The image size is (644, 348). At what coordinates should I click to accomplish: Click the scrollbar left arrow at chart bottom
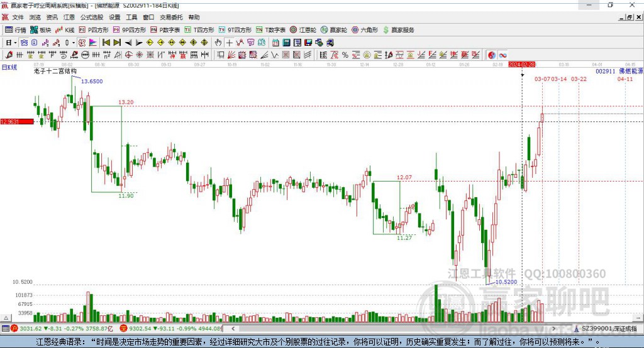click(233, 329)
